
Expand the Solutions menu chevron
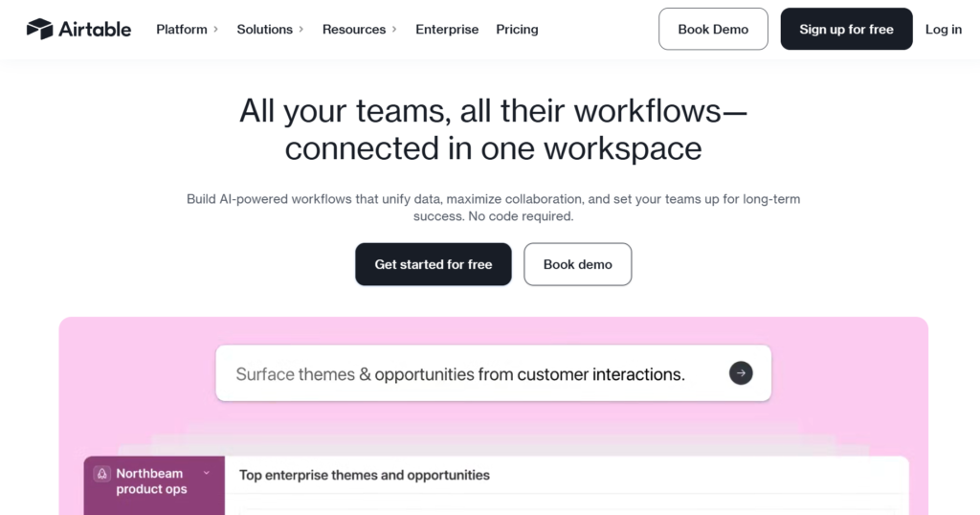(x=301, y=30)
